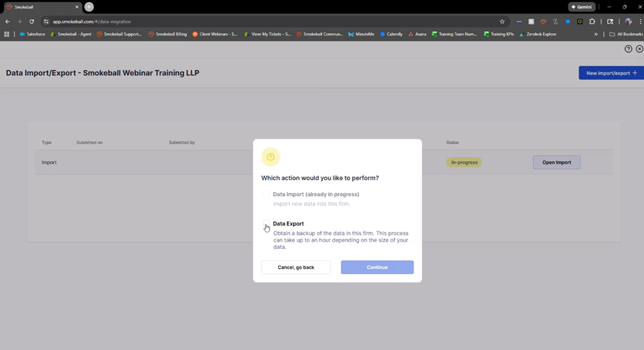Open the Chrome apps grid icon
Screen dimensions: 644x350
coord(7,34)
